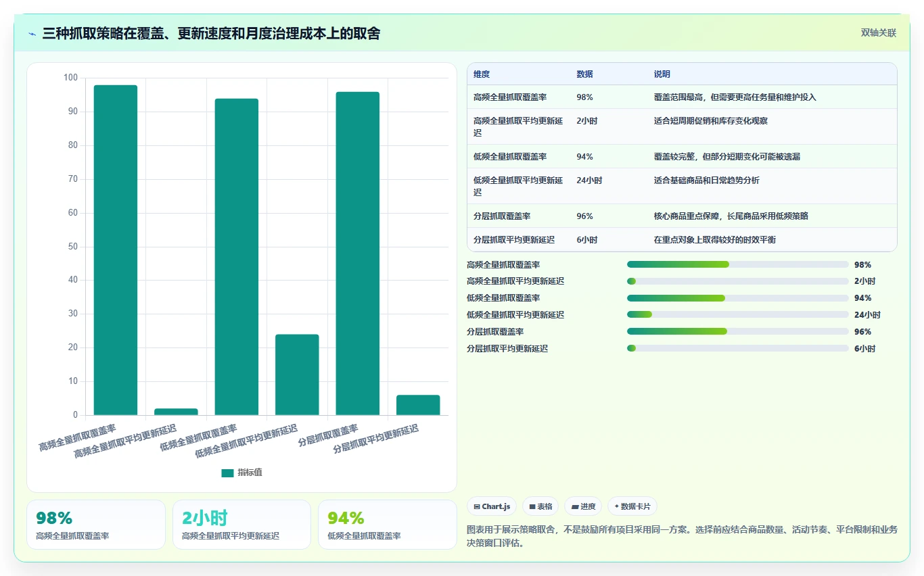
Task: Click the y-axis label 100
Action: [70, 78]
